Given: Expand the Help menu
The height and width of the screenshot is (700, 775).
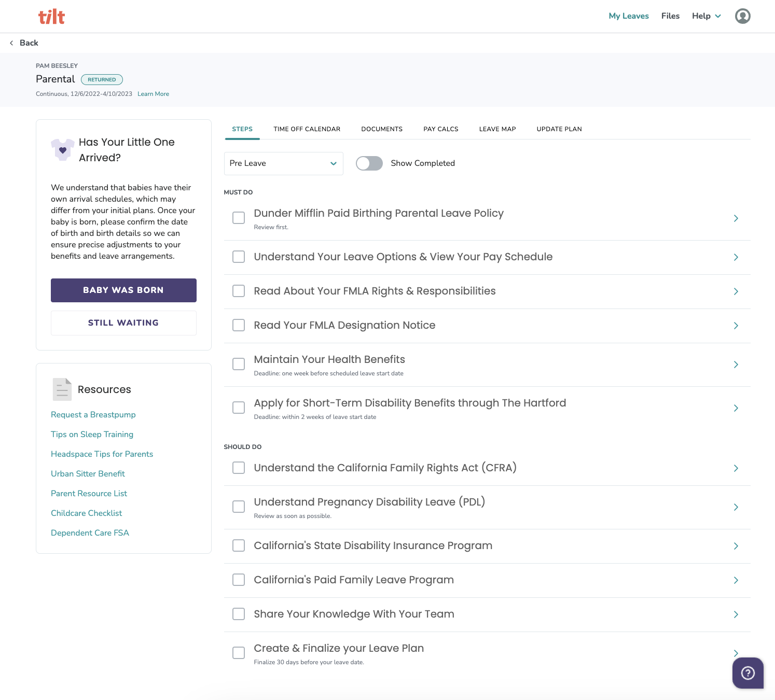Looking at the screenshot, I should 705,16.
